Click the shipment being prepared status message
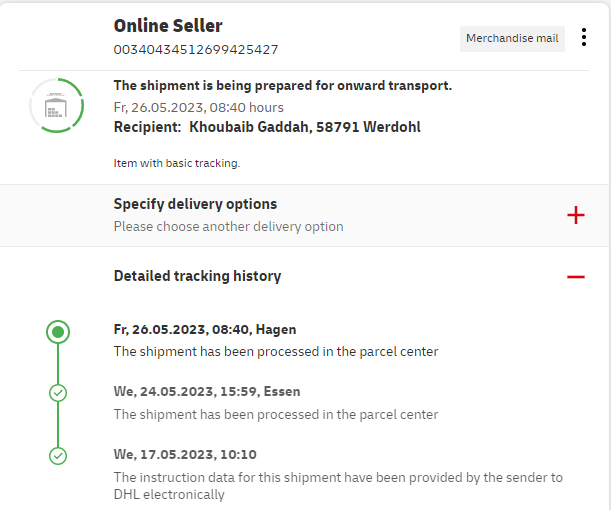This screenshot has height=510, width=611. 283,86
